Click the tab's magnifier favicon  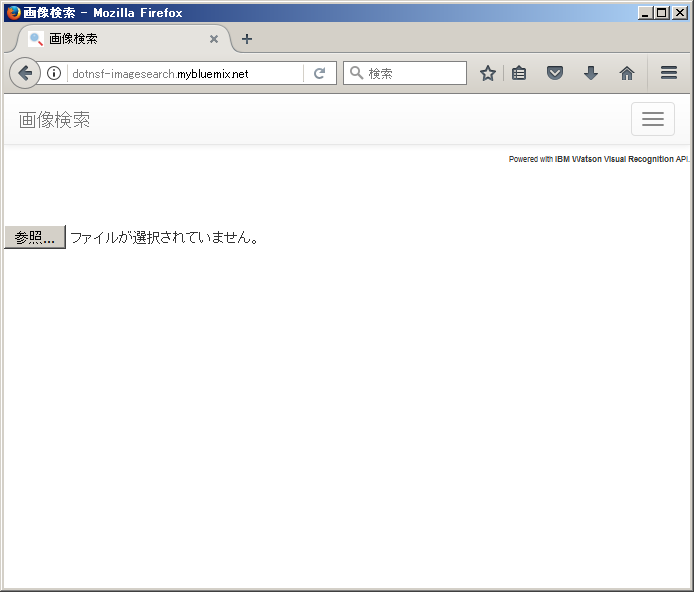[36, 39]
